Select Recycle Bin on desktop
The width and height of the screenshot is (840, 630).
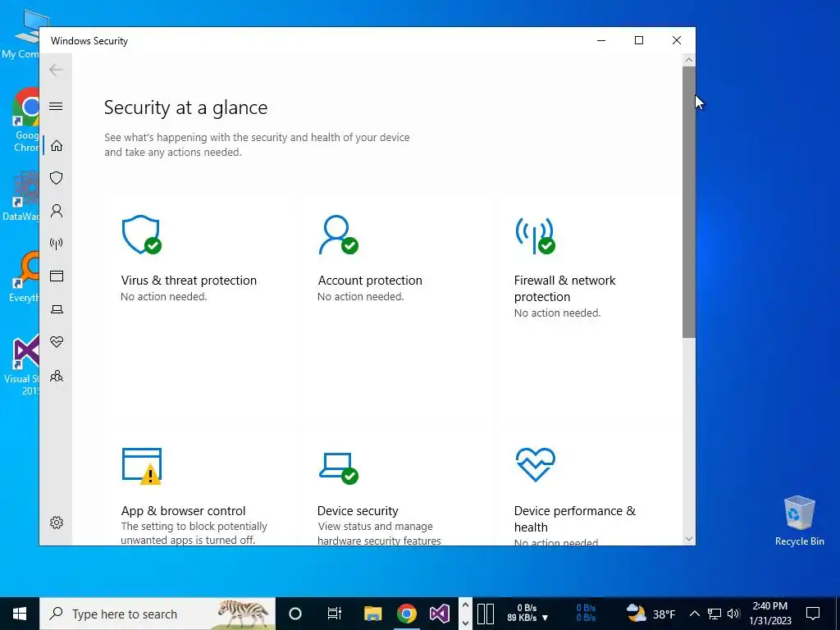tap(799, 521)
